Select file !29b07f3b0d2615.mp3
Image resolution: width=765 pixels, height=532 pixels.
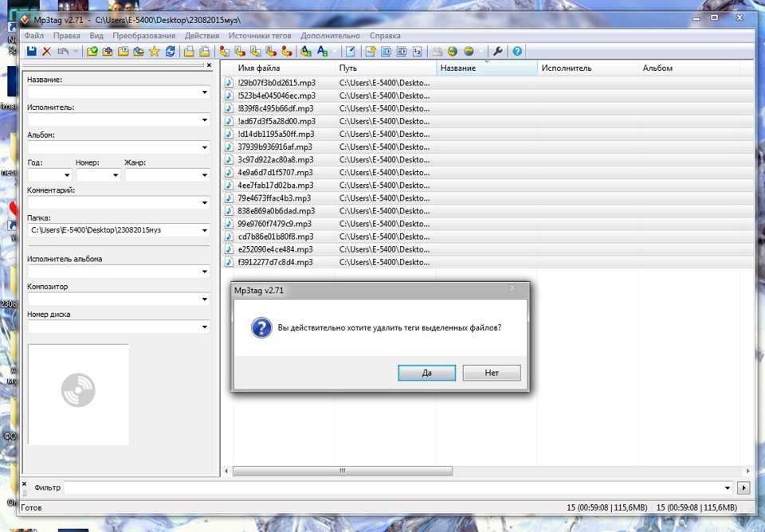[x=277, y=83]
